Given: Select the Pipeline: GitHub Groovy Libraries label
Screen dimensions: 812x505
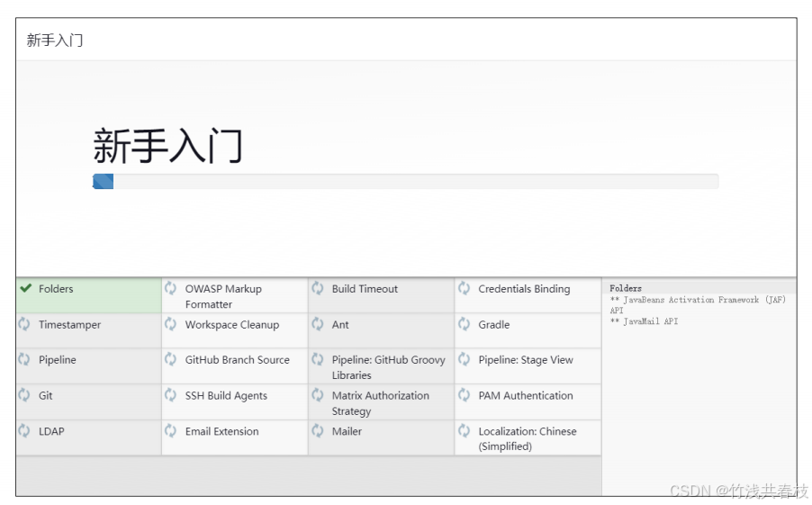Looking at the screenshot, I should [388, 367].
